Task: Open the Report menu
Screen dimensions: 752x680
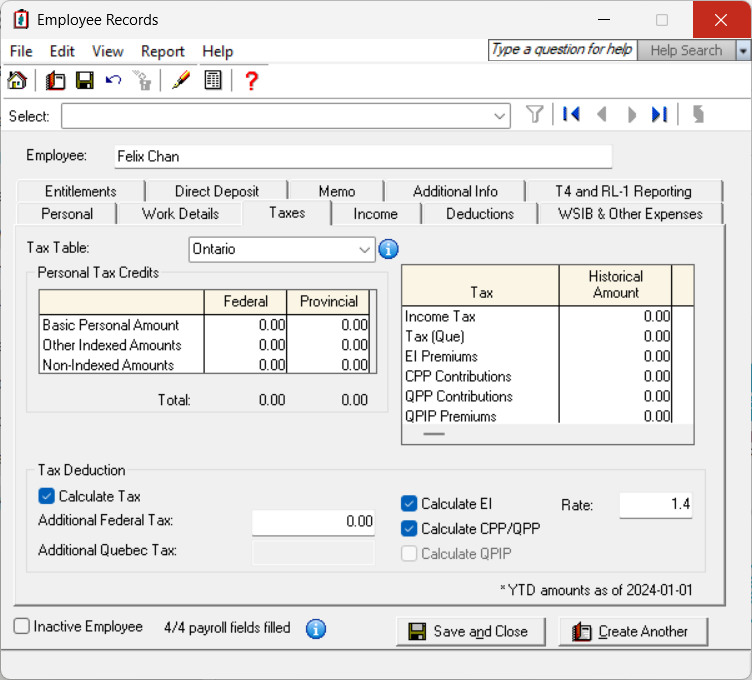Action: click(x=163, y=51)
